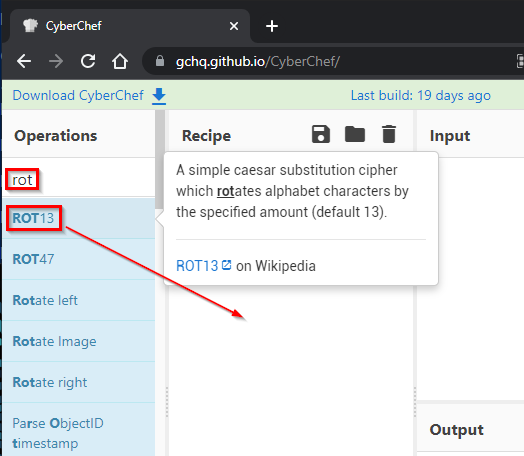Click the Download CyberChef link
Screen dimensions: 524x456
click(78, 96)
